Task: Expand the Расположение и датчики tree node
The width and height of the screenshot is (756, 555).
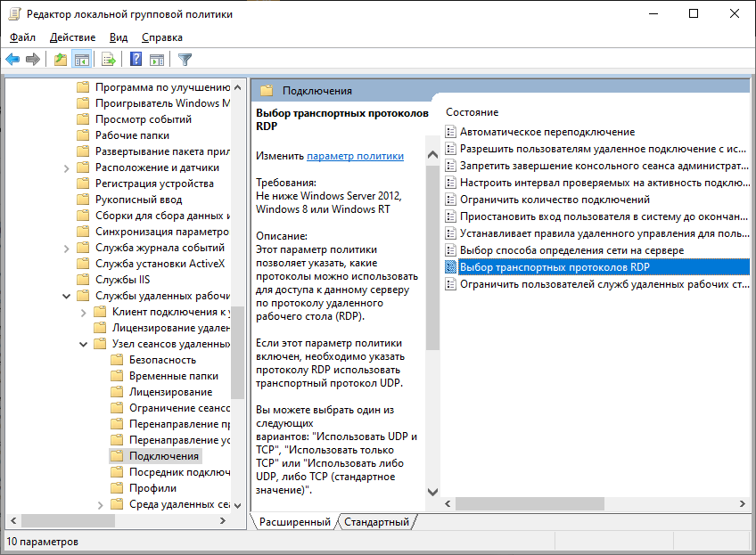Action: (x=67, y=167)
